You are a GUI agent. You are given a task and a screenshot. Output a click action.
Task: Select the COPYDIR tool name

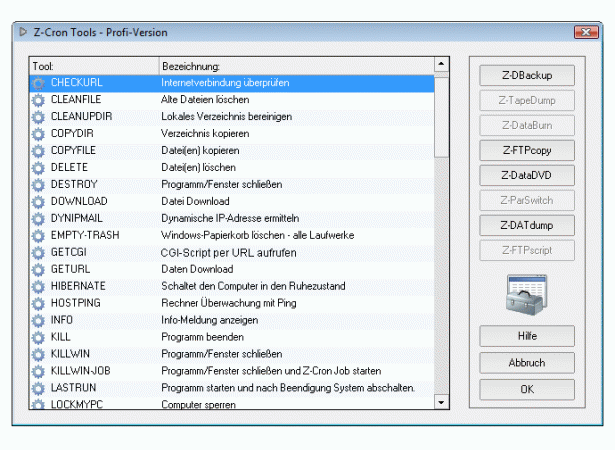(72, 133)
